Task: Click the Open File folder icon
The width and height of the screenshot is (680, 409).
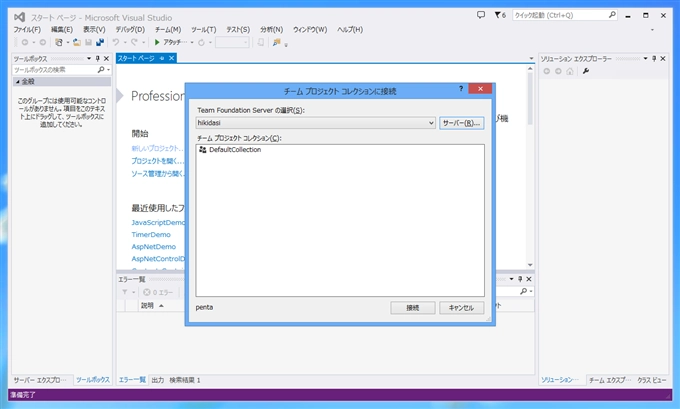Action: (77, 43)
